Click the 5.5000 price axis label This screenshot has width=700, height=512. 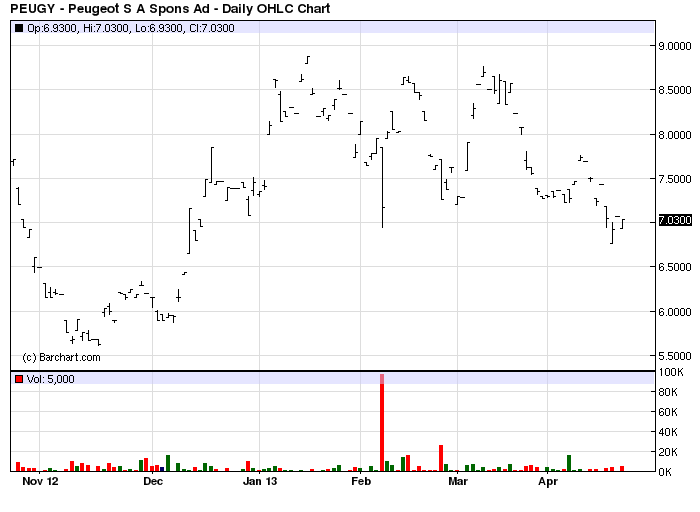point(675,356)
